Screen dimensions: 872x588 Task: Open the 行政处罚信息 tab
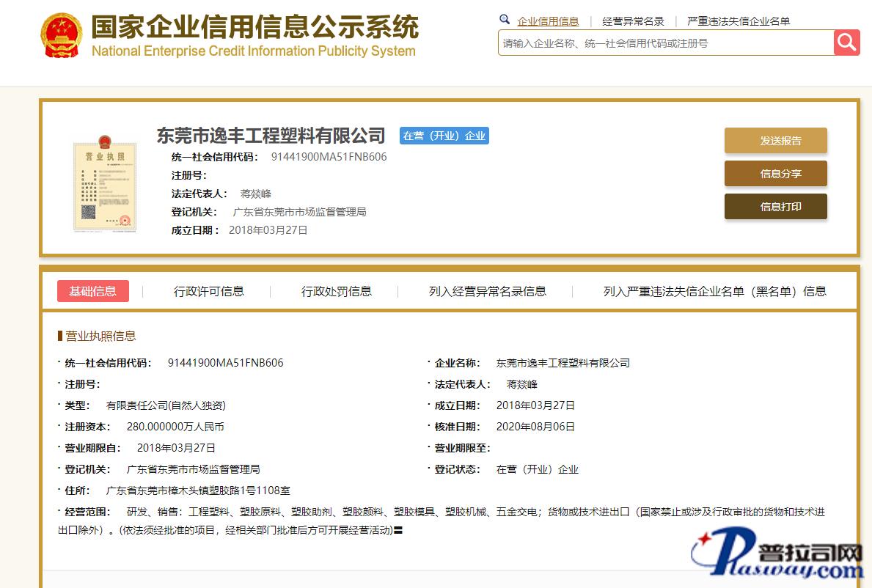337,291
